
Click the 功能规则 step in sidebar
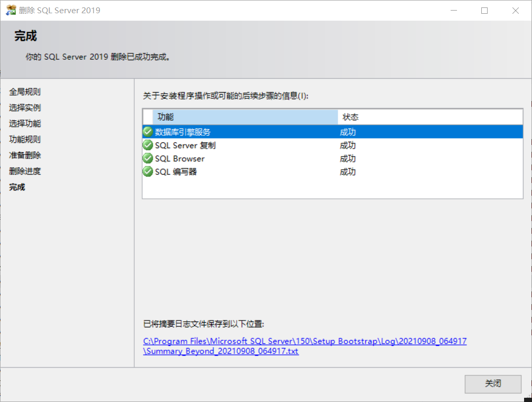click(x=25, y=139)
